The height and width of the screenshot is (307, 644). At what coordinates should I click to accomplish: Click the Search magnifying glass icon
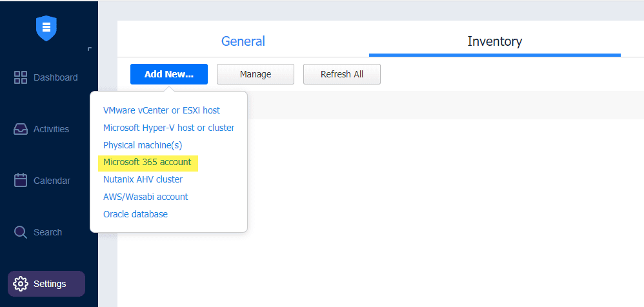(21, 232)
